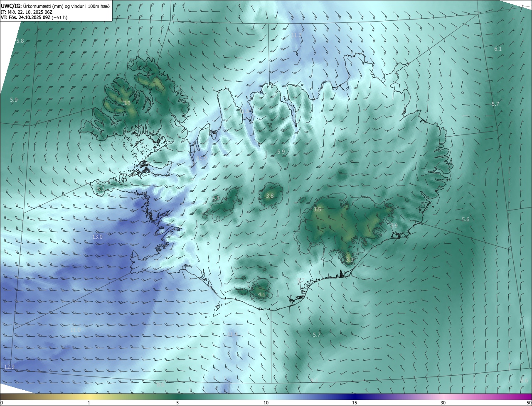
Task: Click the initial time 'IT: Mið. 22. 10. 2025 06Z'
Action: tap(27, 12)
